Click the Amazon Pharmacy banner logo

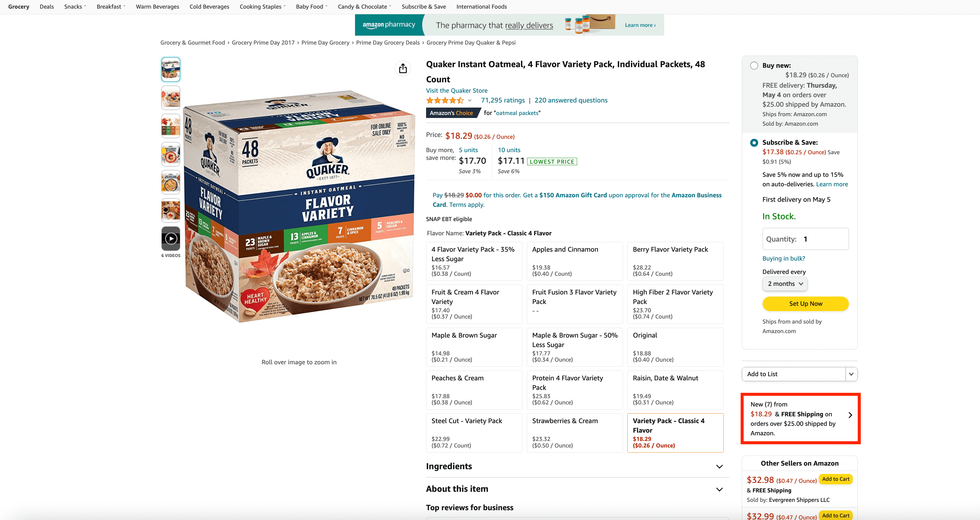(x=388, y=25)
